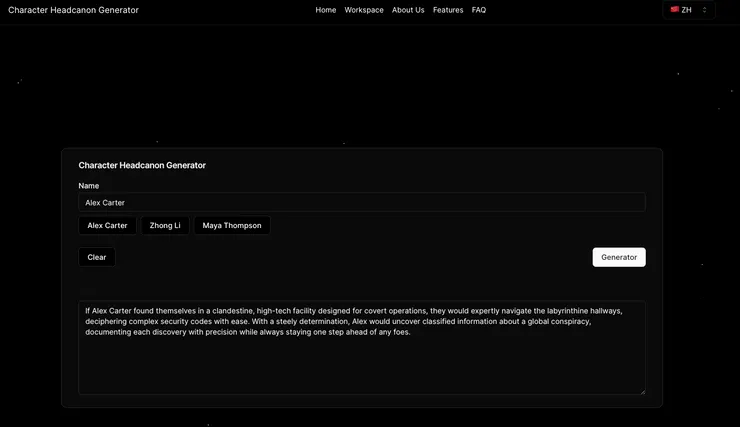Choose the Maya Thompson preset button
Image resolution: width=740 pixels, height=427 pixels.
coord(232,226)
